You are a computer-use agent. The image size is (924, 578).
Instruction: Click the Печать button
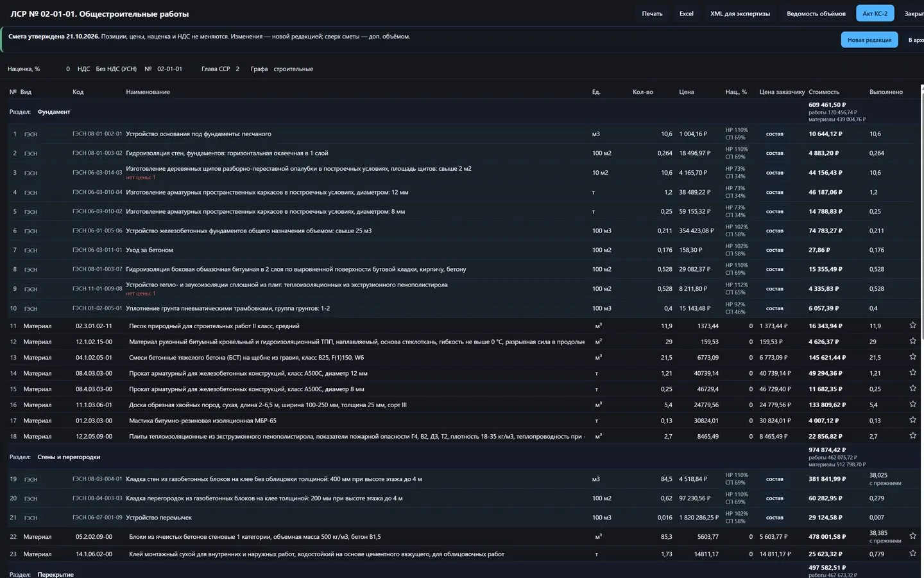[x=652, y=13]
